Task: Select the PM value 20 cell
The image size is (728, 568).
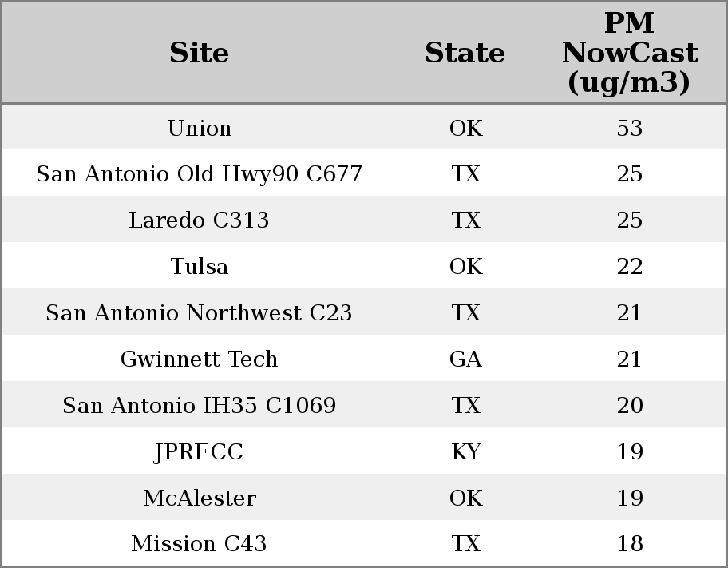Action: tap(630, 405)
